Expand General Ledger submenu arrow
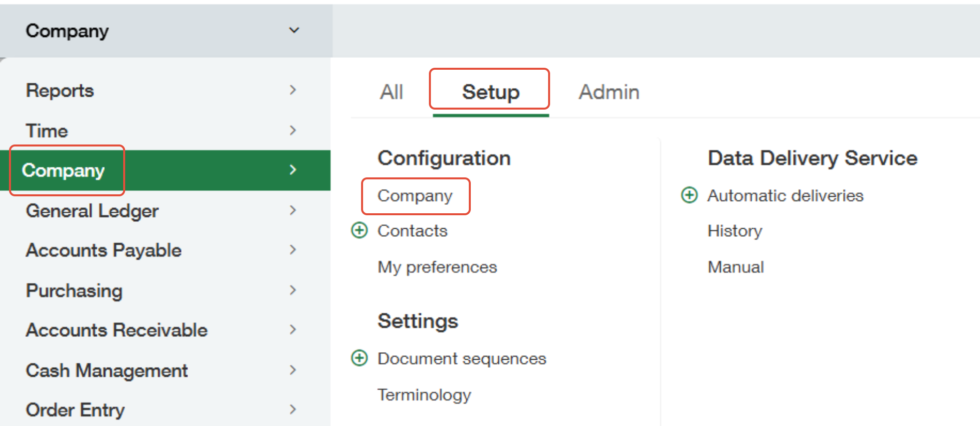Screen dimensions: 980x426 (x=293, y=211)
